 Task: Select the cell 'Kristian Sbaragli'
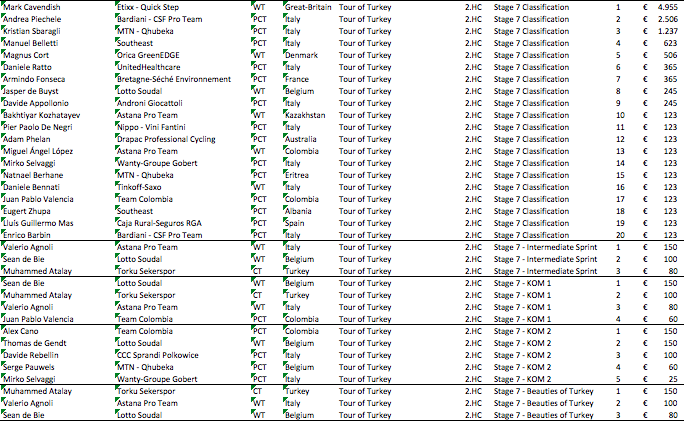coord(32,31)
